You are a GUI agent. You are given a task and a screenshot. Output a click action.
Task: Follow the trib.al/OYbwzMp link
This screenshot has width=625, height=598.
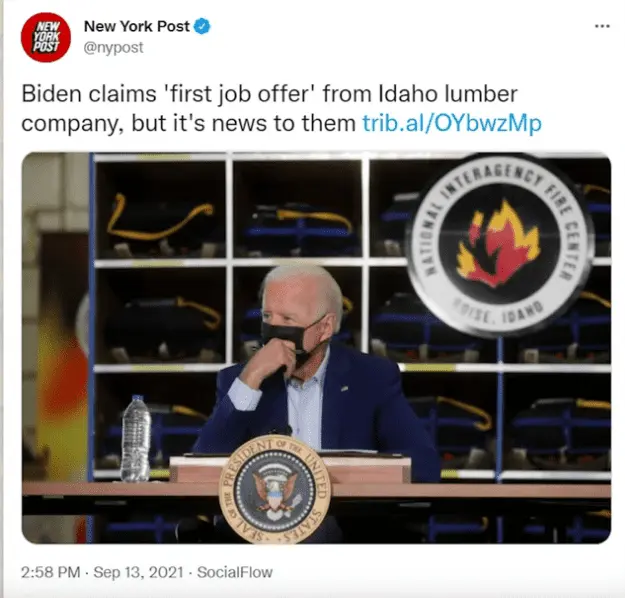pyautogui.click(x=452, y=123)
